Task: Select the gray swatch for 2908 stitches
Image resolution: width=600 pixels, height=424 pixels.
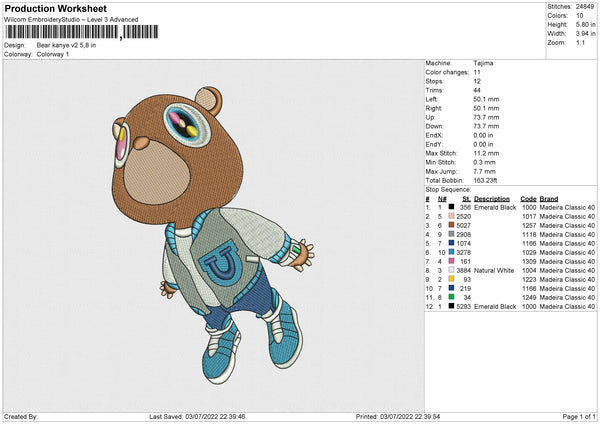Action: (x=452, y=234)
